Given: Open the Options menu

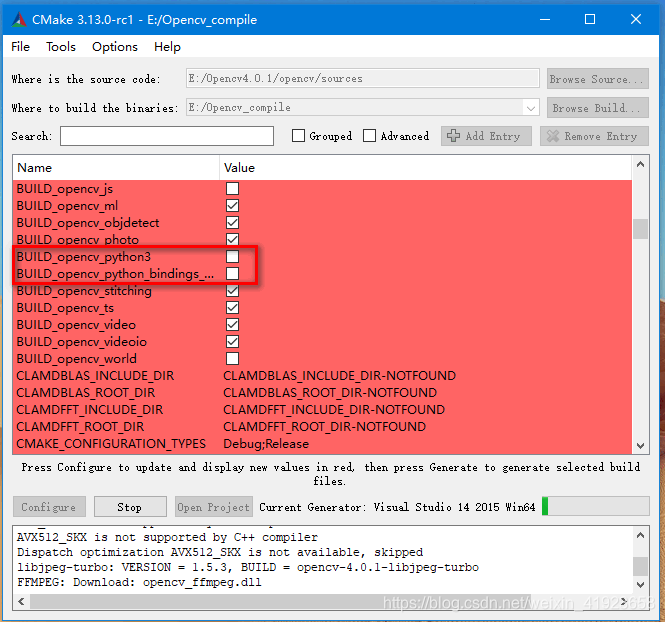Looking at the screenshot, I should pos(115,47).
